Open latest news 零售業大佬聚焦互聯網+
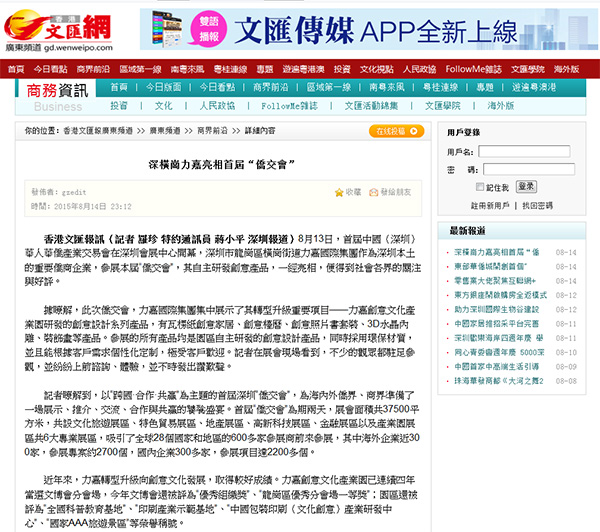Viewport: 600px width, 532px height. (495, 281)
